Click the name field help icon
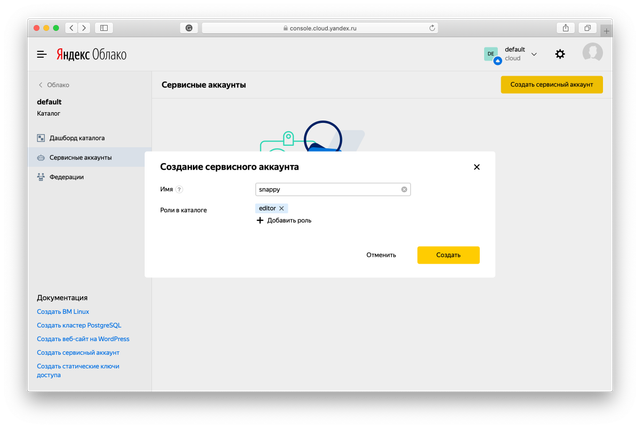 tap(180, 189)
